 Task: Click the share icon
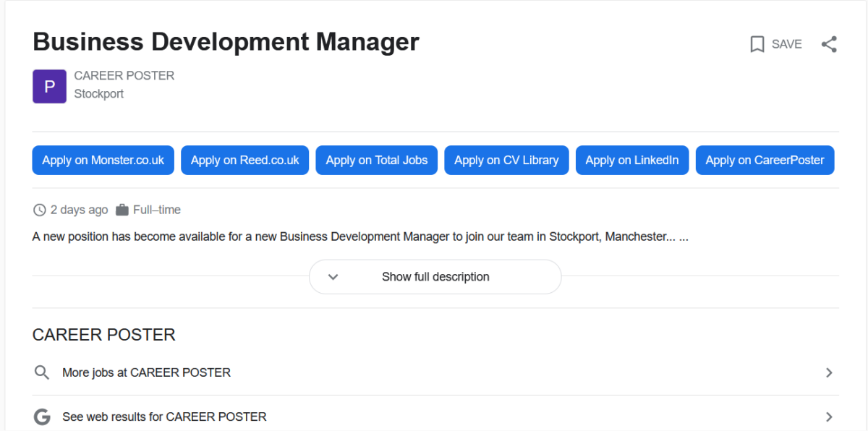pyautogui.click(x=829, y=44)
